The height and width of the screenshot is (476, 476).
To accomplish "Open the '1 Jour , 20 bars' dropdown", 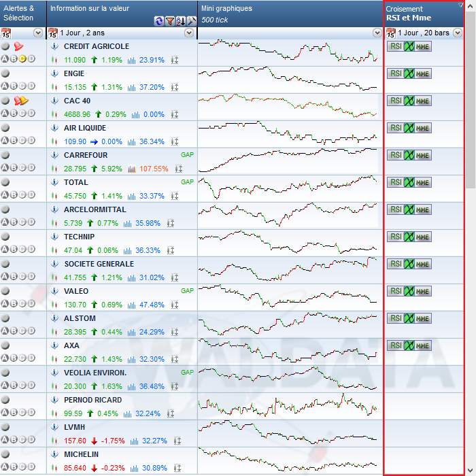I will click(x=458, y=33).
